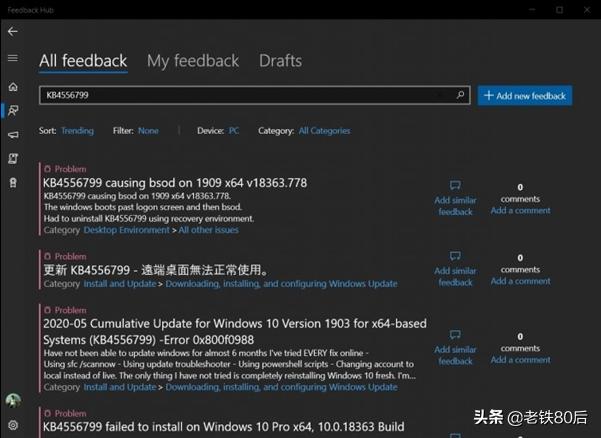This screenshot has height=438, width=601.
Task: Open Install and Update link under Chinese entry
Action: tap(120, 284)
